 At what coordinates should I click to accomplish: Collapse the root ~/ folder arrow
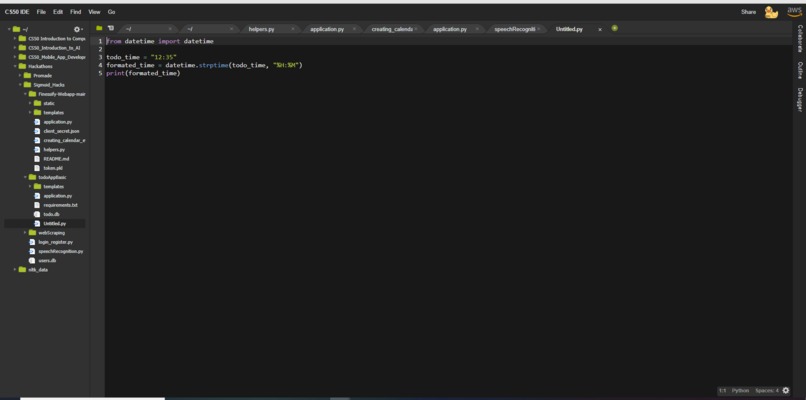10,29
